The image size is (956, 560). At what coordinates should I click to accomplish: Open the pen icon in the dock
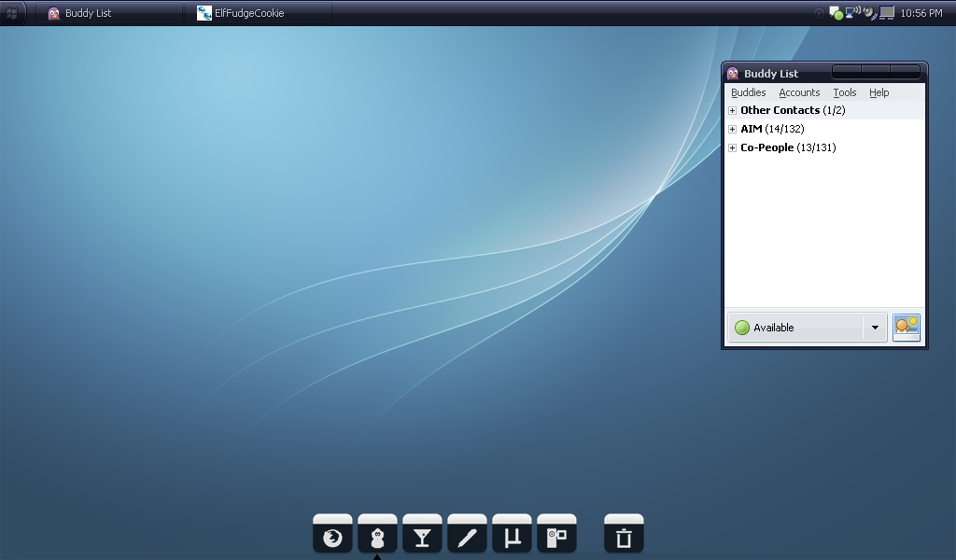point(467,536)
